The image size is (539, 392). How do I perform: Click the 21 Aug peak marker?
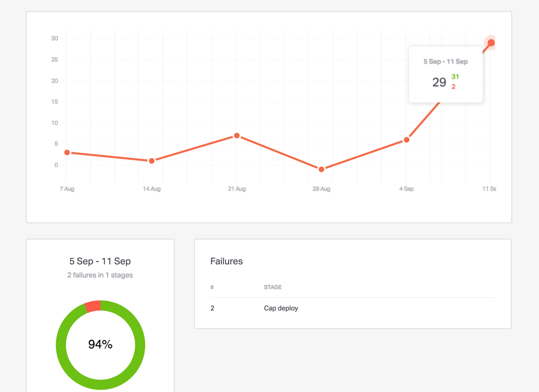click(237, 136)
